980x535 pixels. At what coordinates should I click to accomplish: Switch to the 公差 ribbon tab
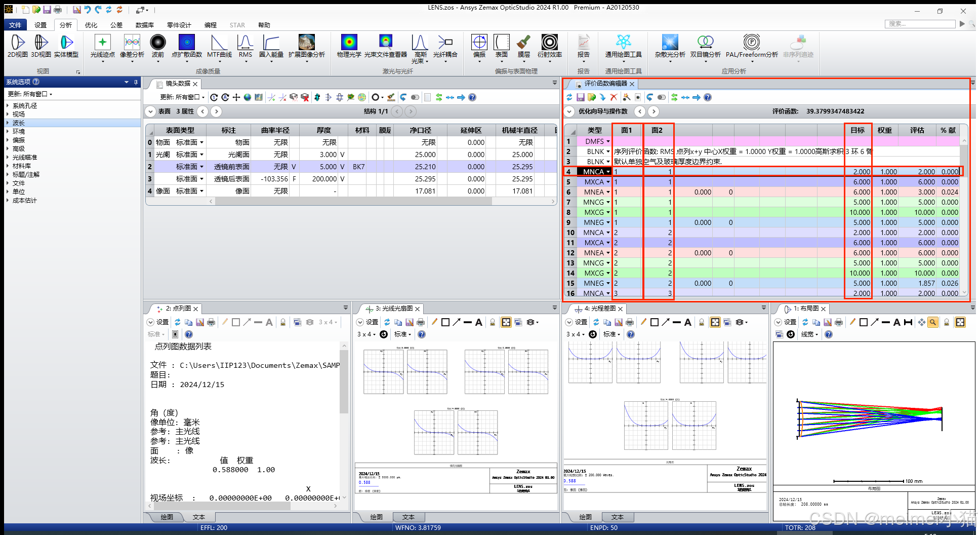pos(116,25)
